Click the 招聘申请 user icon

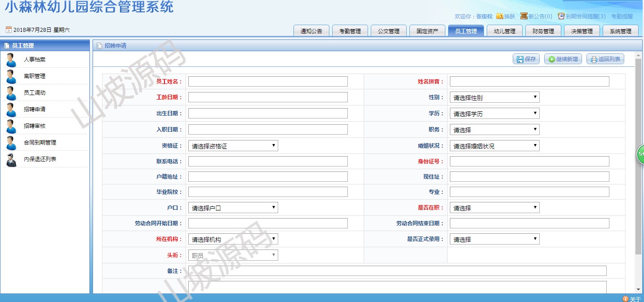[11, 109]
